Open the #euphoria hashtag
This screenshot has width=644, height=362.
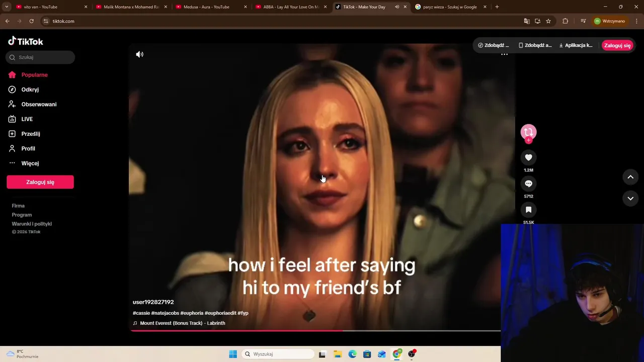click(x=192, y=313)
